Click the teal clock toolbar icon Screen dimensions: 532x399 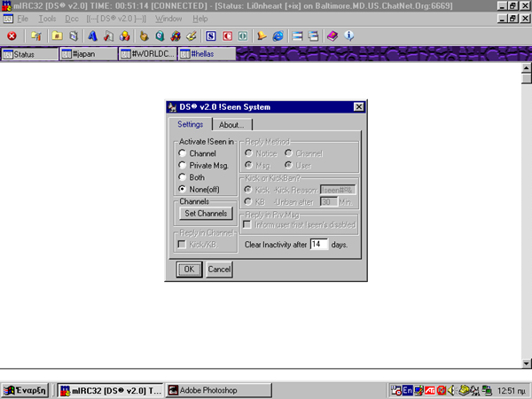(x=160, y=35)
